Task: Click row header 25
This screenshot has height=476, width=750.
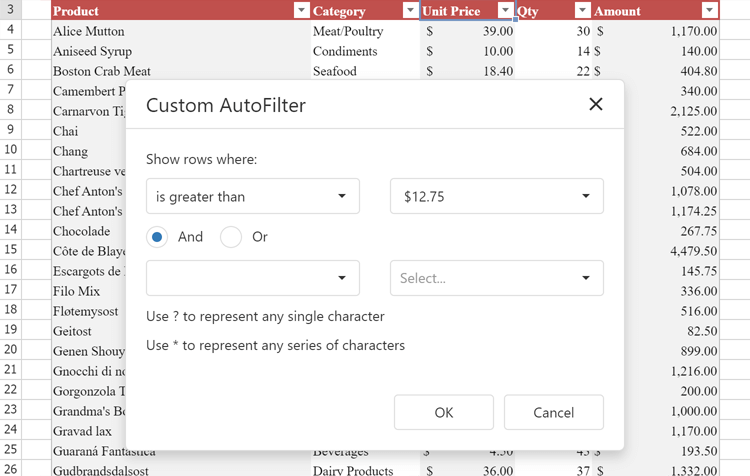Action: click(x=11, y=451)
